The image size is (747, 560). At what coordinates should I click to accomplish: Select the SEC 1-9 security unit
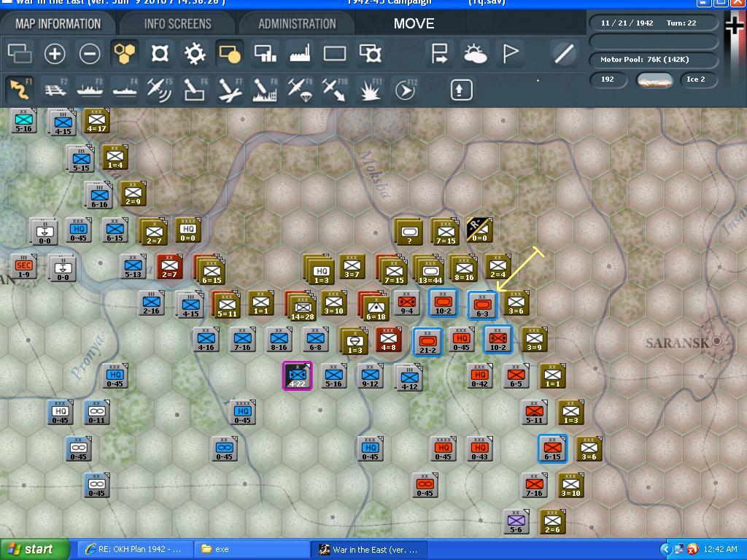tap(24, 266)
